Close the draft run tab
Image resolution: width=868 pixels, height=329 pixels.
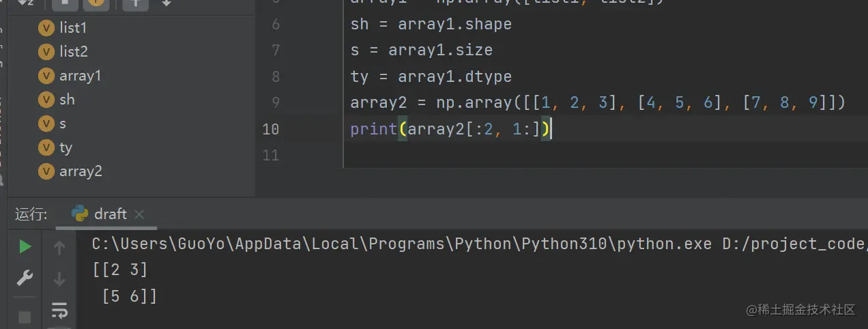coord(139,214)
